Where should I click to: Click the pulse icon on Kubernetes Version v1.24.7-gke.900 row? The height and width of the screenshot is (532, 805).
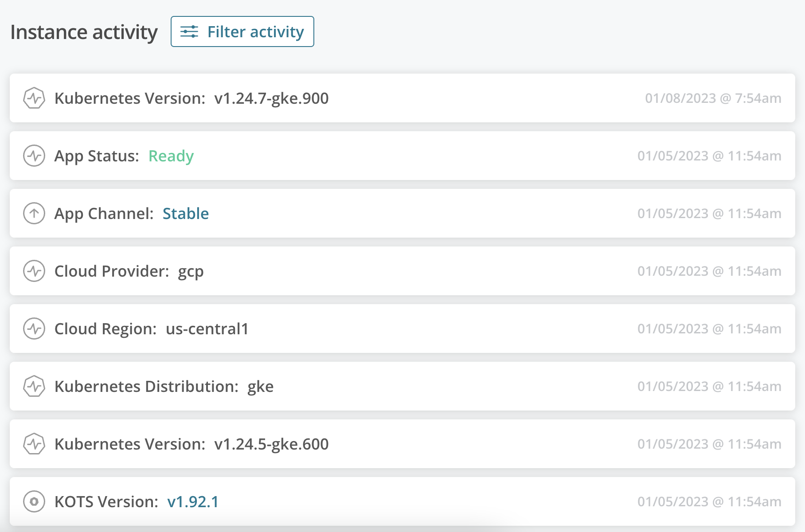34,98
